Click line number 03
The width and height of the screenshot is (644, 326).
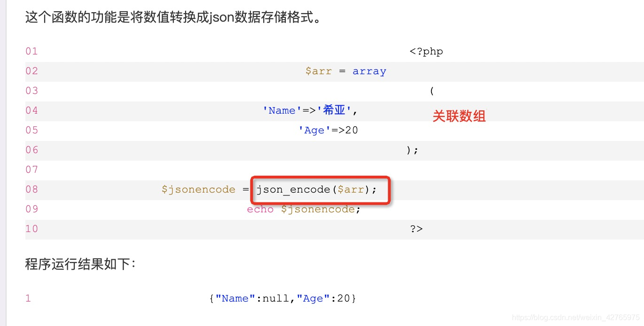[x=31, y=91]
